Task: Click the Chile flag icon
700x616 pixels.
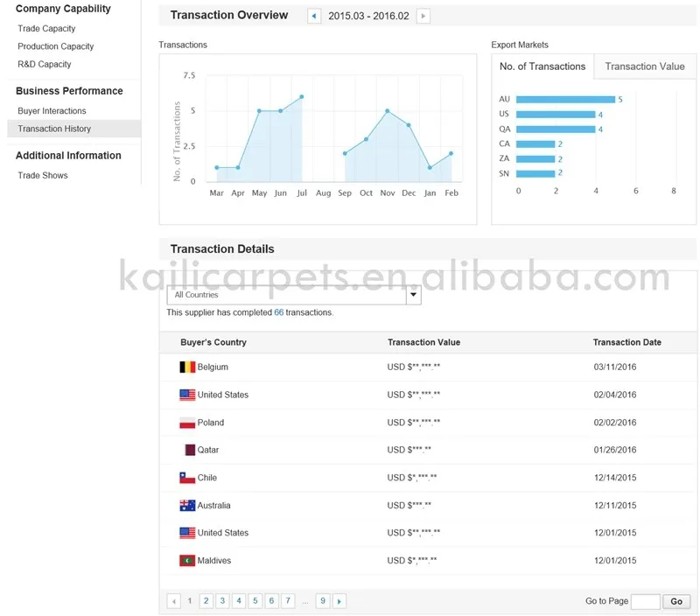Action: point(187,478)
